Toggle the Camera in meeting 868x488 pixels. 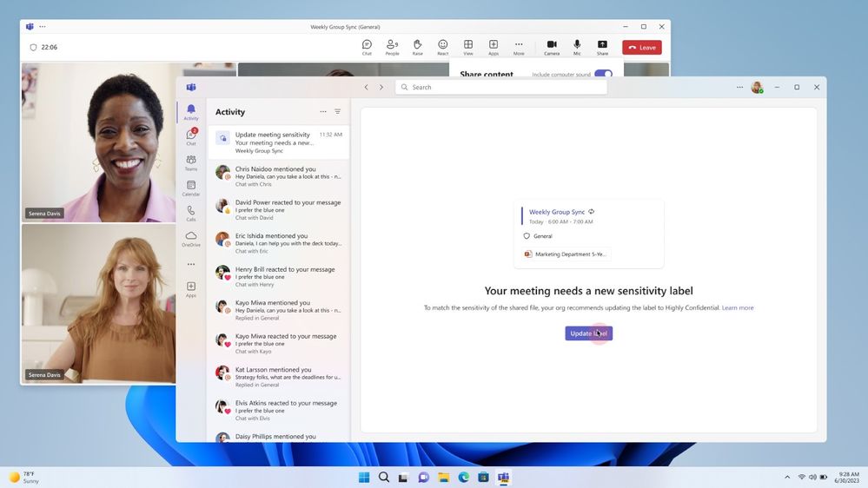552,47
